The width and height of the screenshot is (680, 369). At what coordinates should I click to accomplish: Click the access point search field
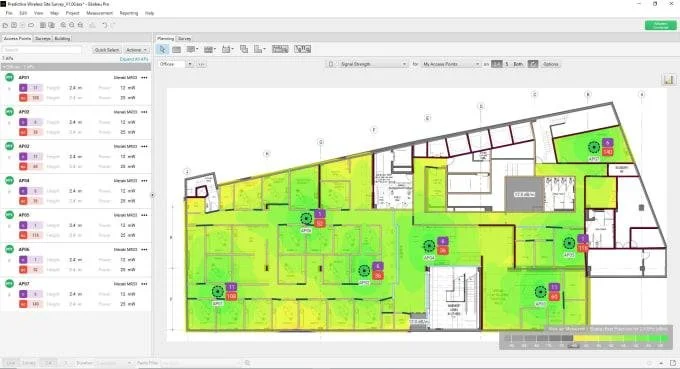[42, 50]
